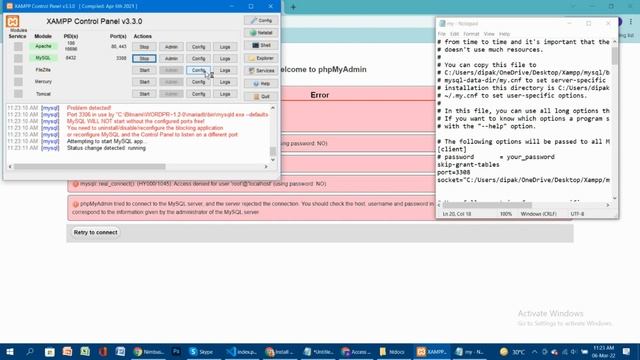This screenshot has width=640, height=360.
Task: Open the Nimbus Chrome taskbar item
Action: tap(149, 351)
